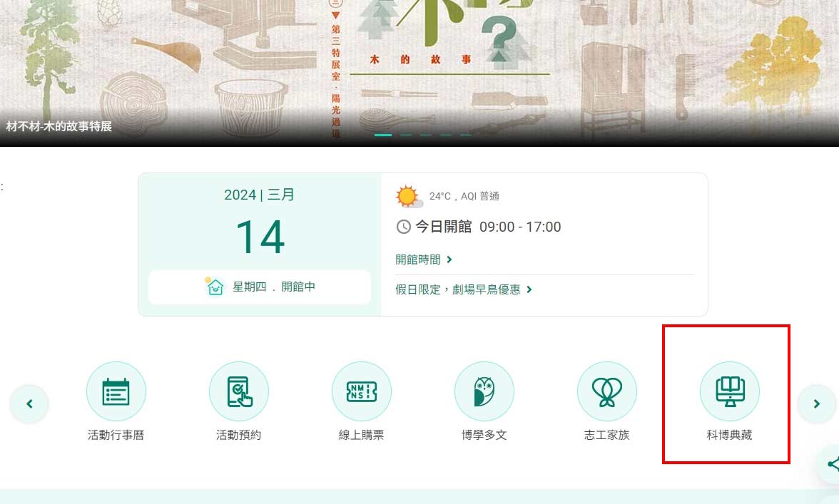Image resolution: width=839 pixels, height=504 pixels.
Task: Show next shortcuts with right arrow
Action: click(x=816, y=403)
